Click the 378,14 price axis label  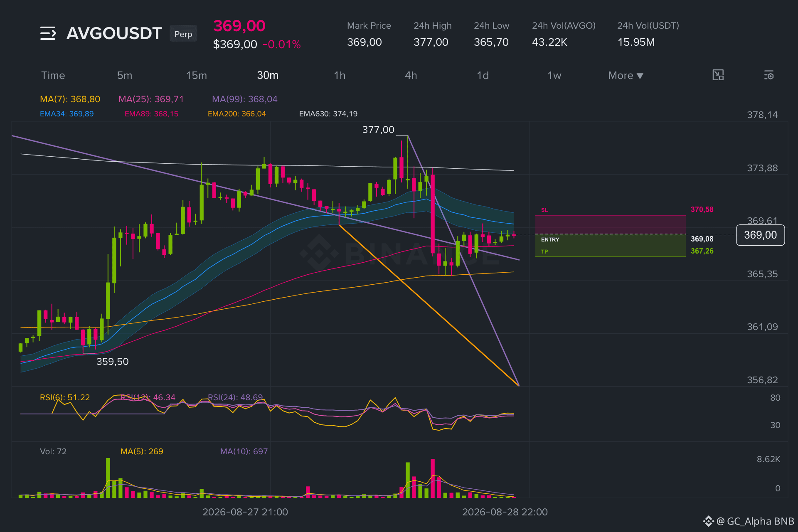(x=762, y=115)
